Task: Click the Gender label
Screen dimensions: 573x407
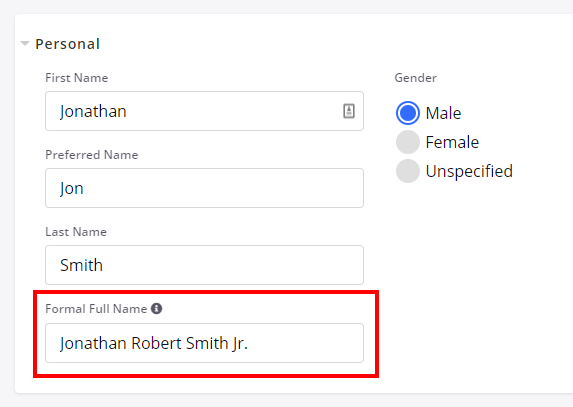Action: pyautogui.click(x=415, y=78)
